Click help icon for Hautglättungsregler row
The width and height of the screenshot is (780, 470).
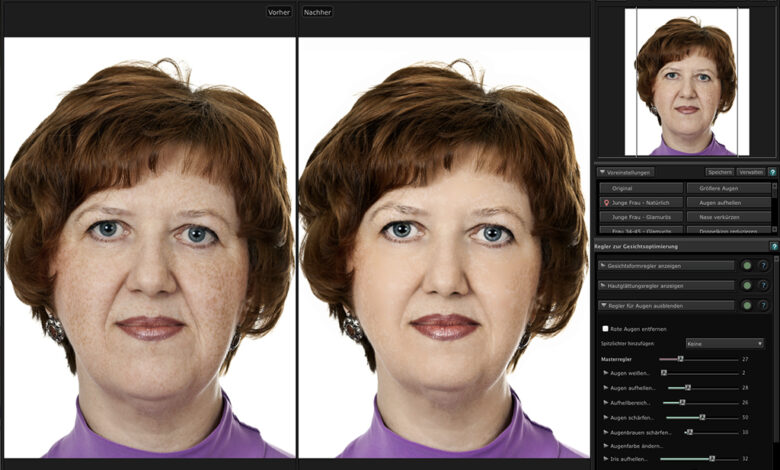pos(763,285)
